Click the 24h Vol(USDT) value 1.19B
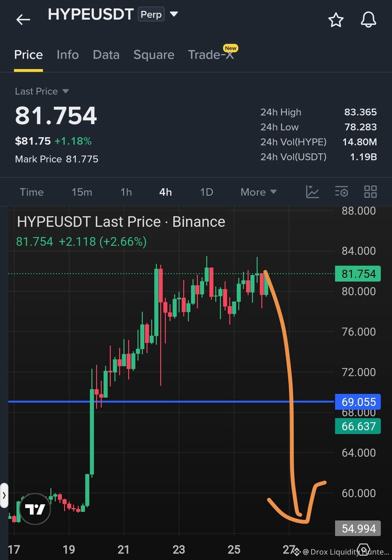392x560 pixels. pyautogui.click(x=363, y=157)
